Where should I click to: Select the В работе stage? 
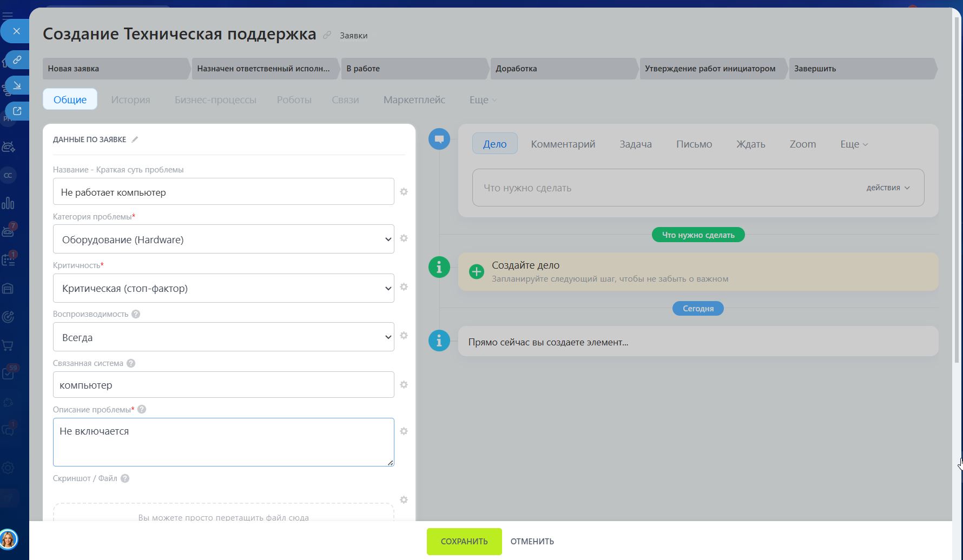pos(414,69)
